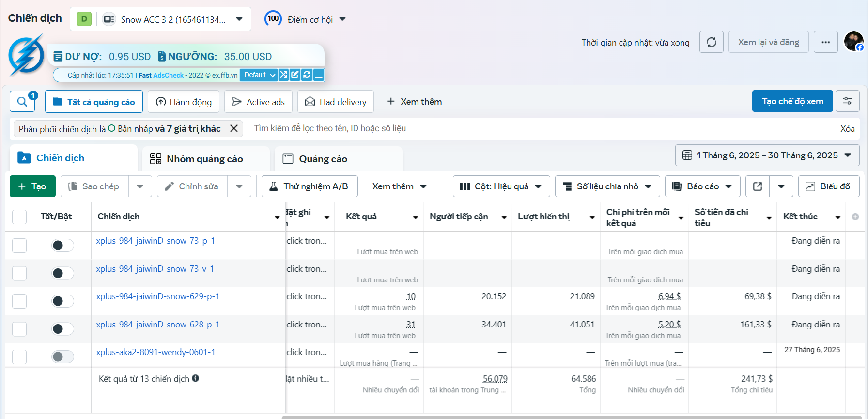Screen dimensions: 868x419
Task: Click the info icon beside 13 chiến dịch
Action: click(x=195, y=378)
